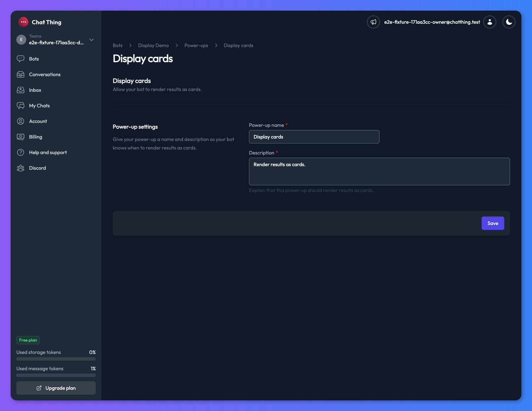
Task: Navigate to Bots via the breadcrumb
Action: tap(117, 45)
